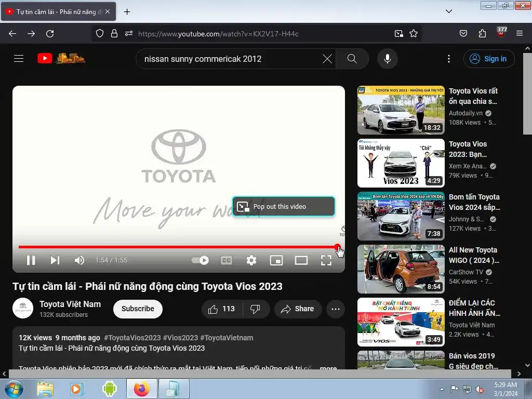Click the Sign in button

[488, 59]
